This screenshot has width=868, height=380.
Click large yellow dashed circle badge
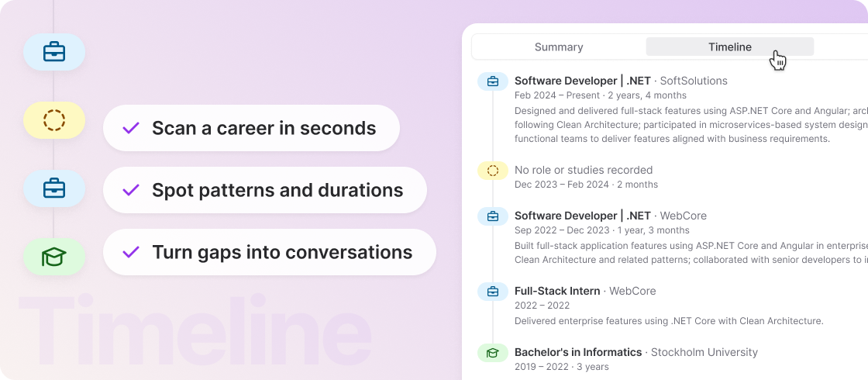click(x=54, y=119)
